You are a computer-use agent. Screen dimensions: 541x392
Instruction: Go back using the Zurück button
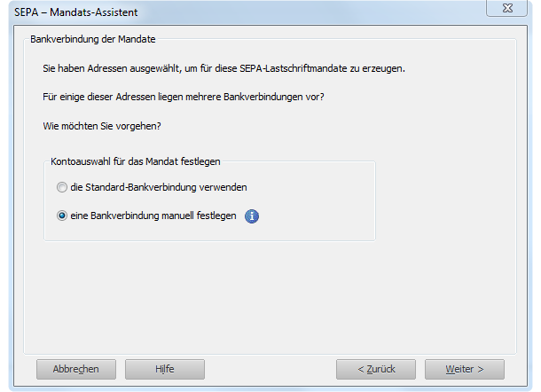click(375, 369)
